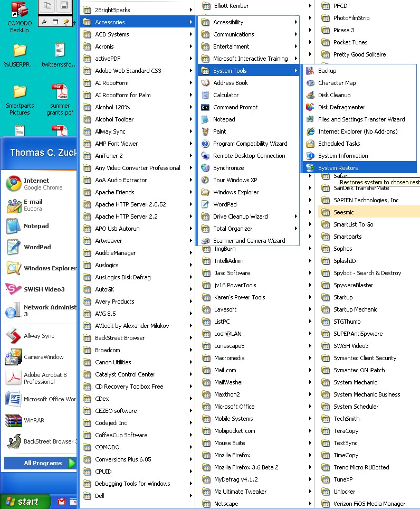Screen dimensions: 420x509
Task: Select Any Video Converter Professional group
Action: pyautogui.click(x=137, y=168)
